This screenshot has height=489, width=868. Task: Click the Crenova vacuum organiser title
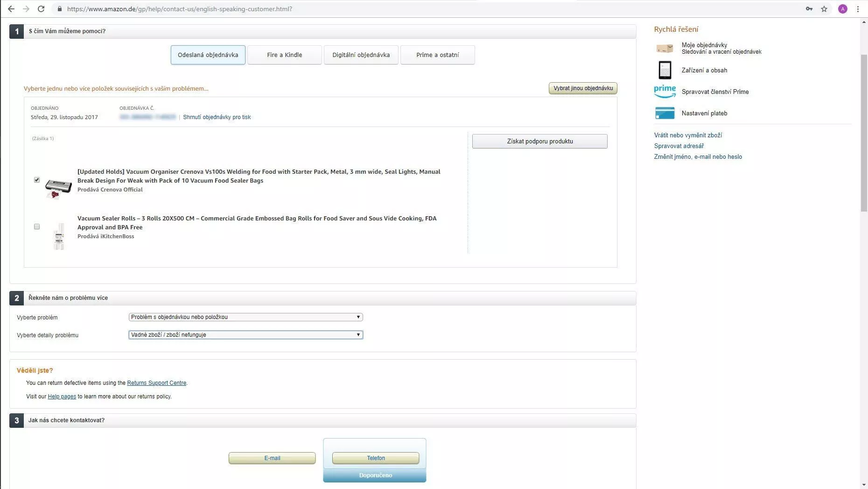pos(259,176)
